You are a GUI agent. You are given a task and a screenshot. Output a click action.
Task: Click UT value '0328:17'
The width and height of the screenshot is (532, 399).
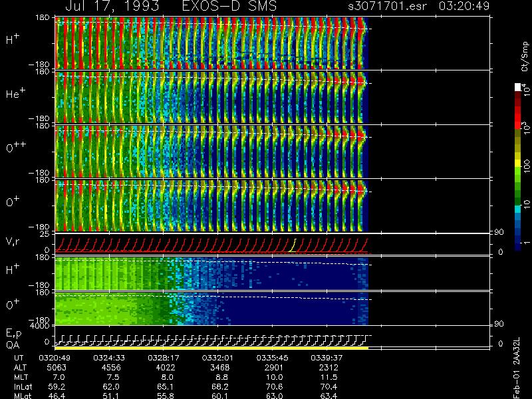point(164,358)
